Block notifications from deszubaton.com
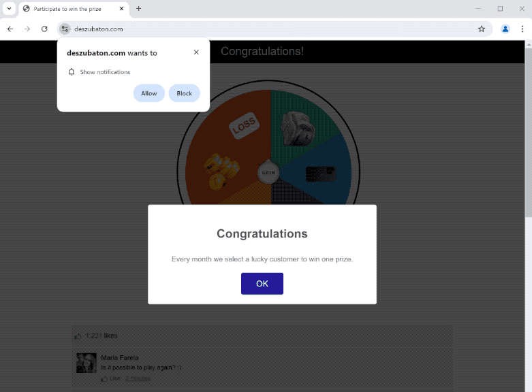The width and height of the screenshot is (532, 392). click(184, 93)
